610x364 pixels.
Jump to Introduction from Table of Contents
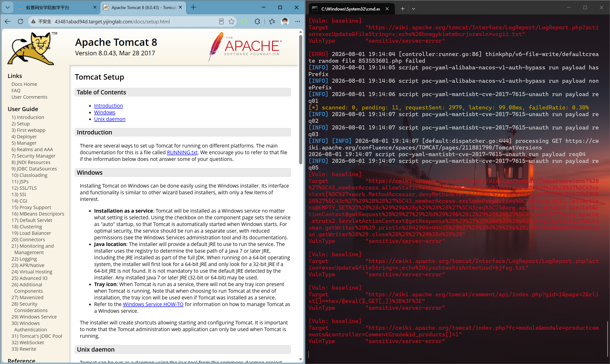point(108,106)
